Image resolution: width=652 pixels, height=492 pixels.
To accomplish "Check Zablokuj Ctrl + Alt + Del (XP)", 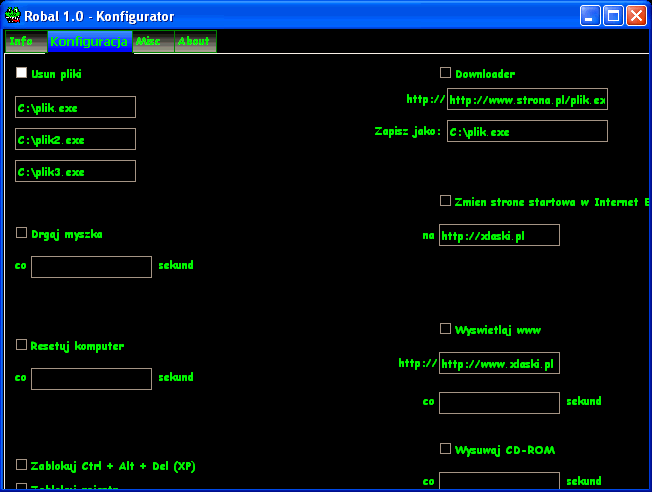I will [22, 465].
